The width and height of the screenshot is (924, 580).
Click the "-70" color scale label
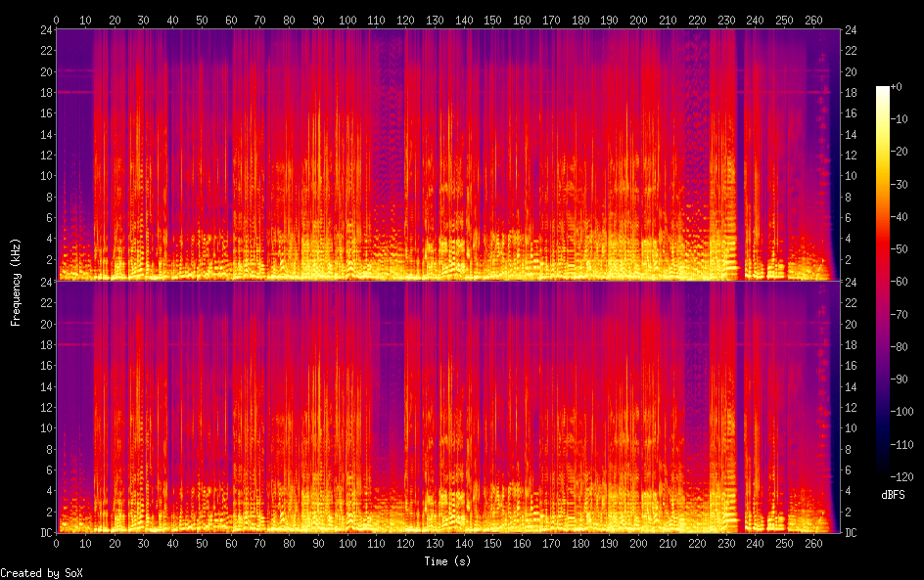pos(900,314)
